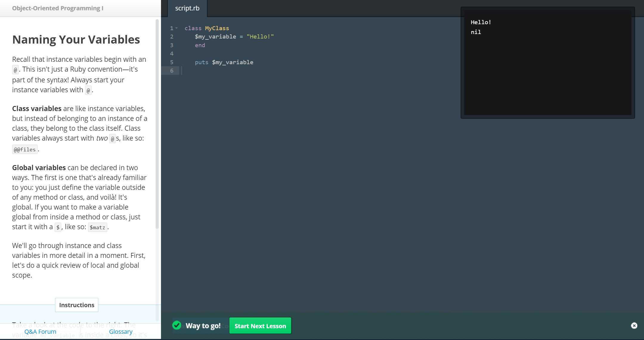Click line number 6 in the gutter
Viewport: 644px width, 340px height.
172,71
